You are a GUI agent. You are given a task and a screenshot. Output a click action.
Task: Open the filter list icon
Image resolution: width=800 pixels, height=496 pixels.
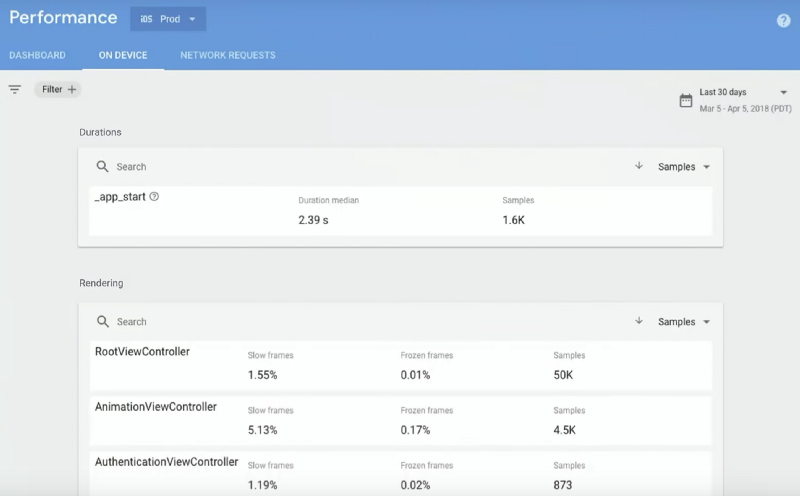click(x=15, y=90)
